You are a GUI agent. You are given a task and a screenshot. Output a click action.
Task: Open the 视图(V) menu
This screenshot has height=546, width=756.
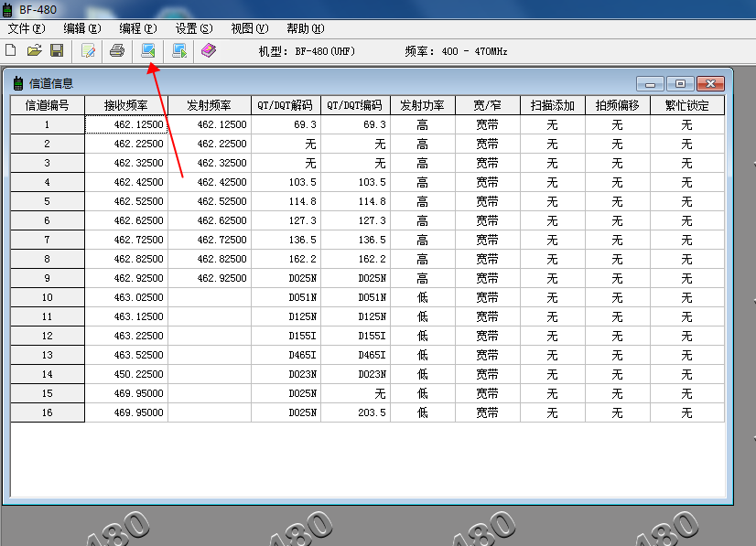[x=250, y=29]
